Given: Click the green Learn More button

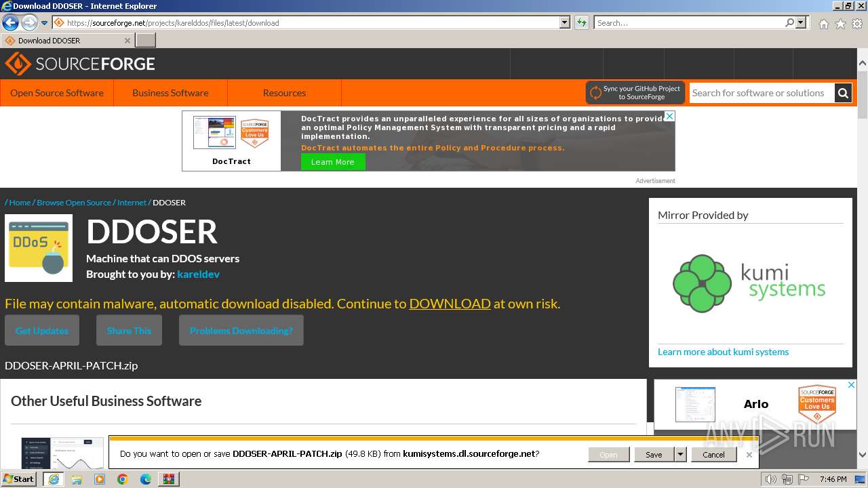Looking at the screenshot, I should point(333,162).
